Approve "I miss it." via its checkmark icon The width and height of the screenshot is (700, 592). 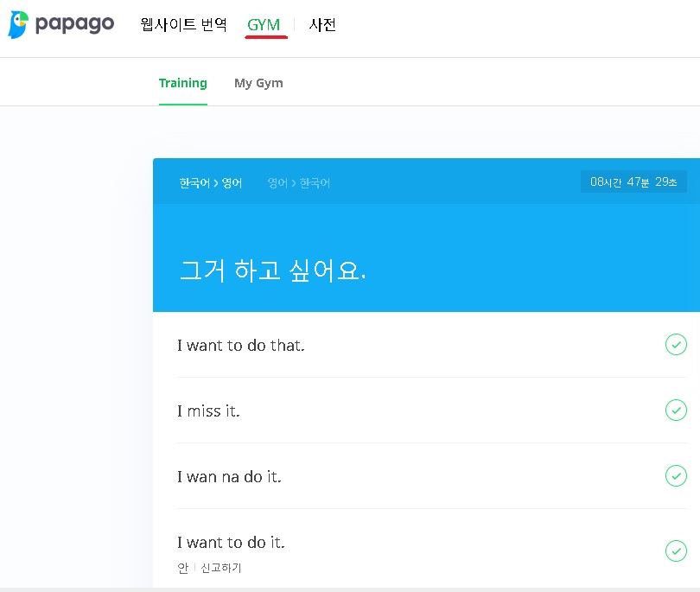[677, 411]
